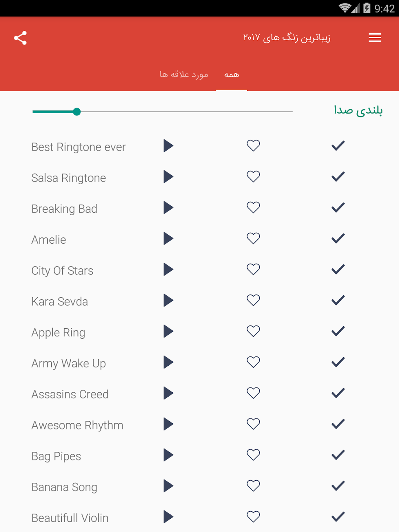This screenshot has height=532, width=399.
Task: Set Apple Ring using its checkmark
Action: tap(338, 331)
